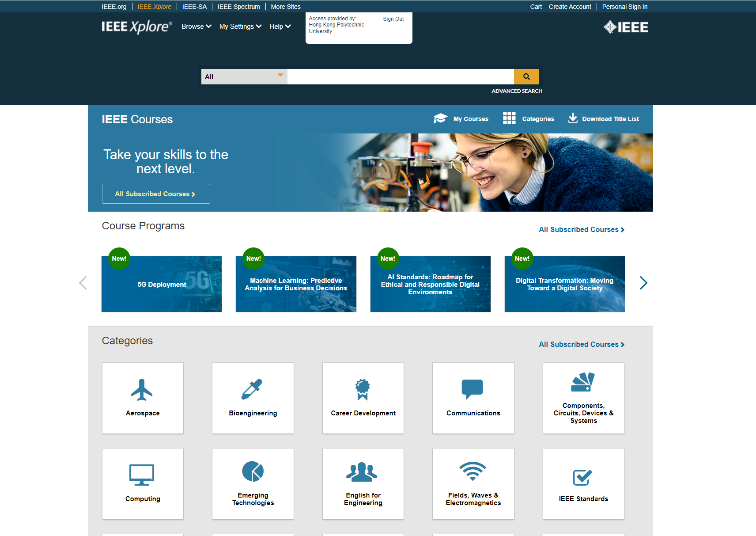The height and width of the screenshot is (536, 756).
Task: Click the Aerospace category label
Action: coord(143,413)
